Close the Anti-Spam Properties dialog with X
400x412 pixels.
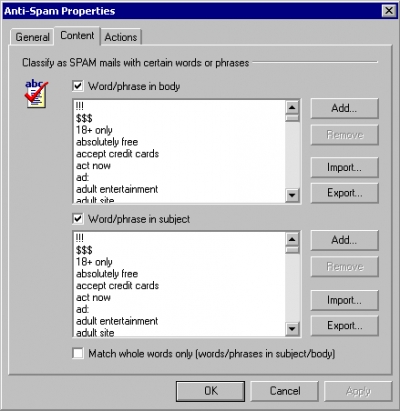388,11
